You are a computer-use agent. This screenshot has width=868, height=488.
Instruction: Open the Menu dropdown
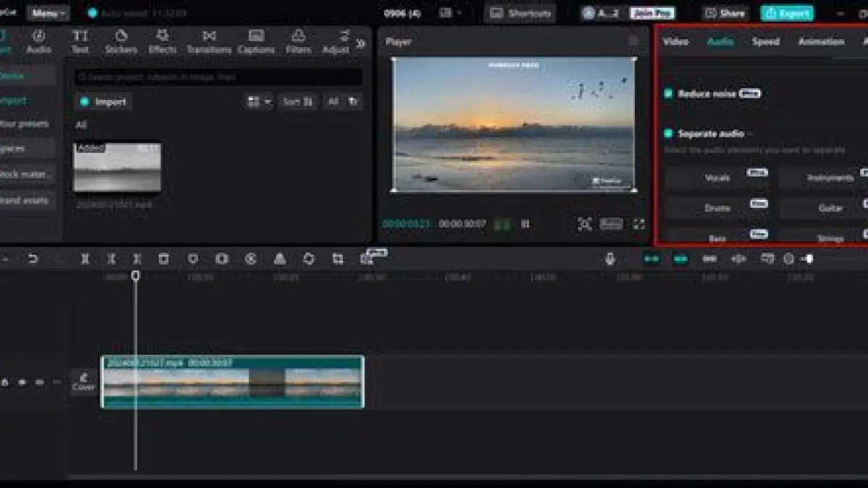point(48,13)
